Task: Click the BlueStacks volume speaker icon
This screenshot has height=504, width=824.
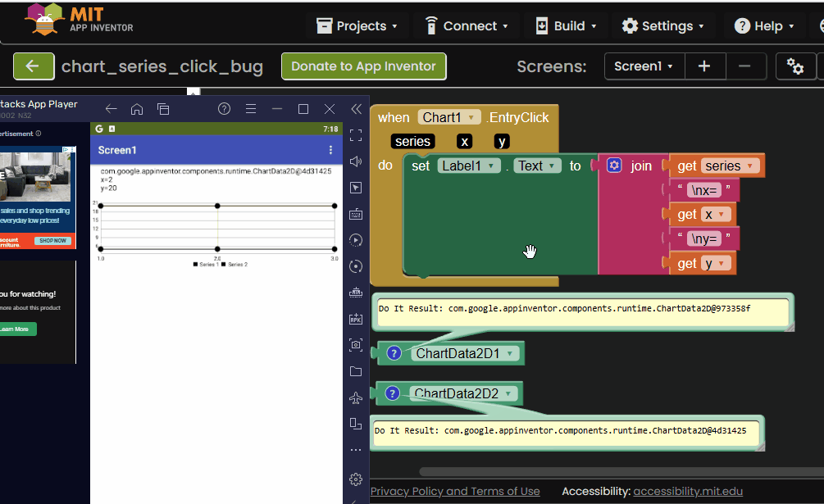Action: [356, 161]
